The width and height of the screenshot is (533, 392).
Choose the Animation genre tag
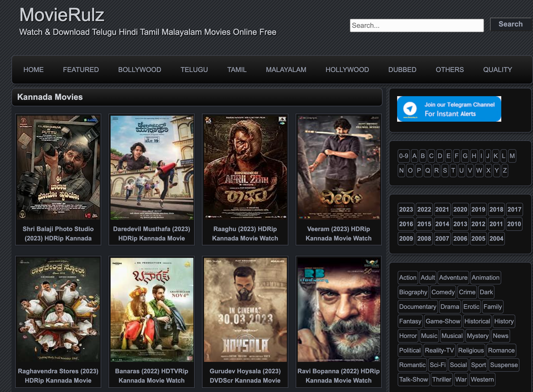click(x=485, y=278)
